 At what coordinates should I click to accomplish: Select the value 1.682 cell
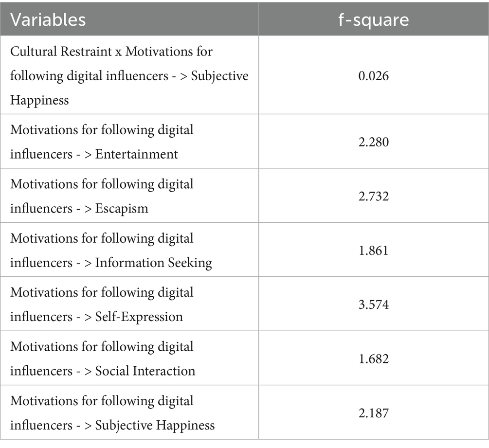tap(373, 359)
